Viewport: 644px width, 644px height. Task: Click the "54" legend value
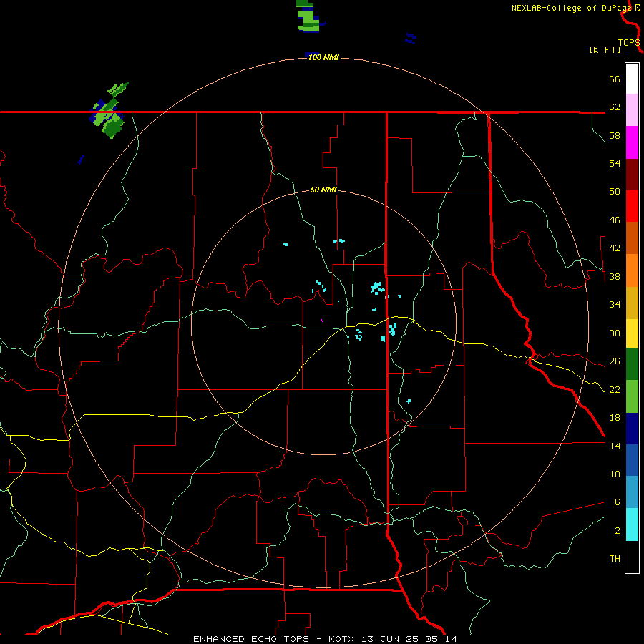615,163
